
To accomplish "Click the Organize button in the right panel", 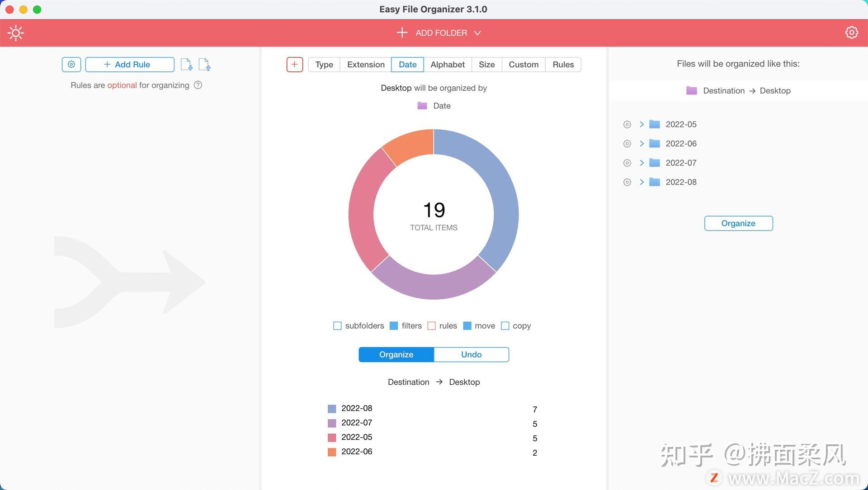I will pyautogui.click(x=738, y=223).
